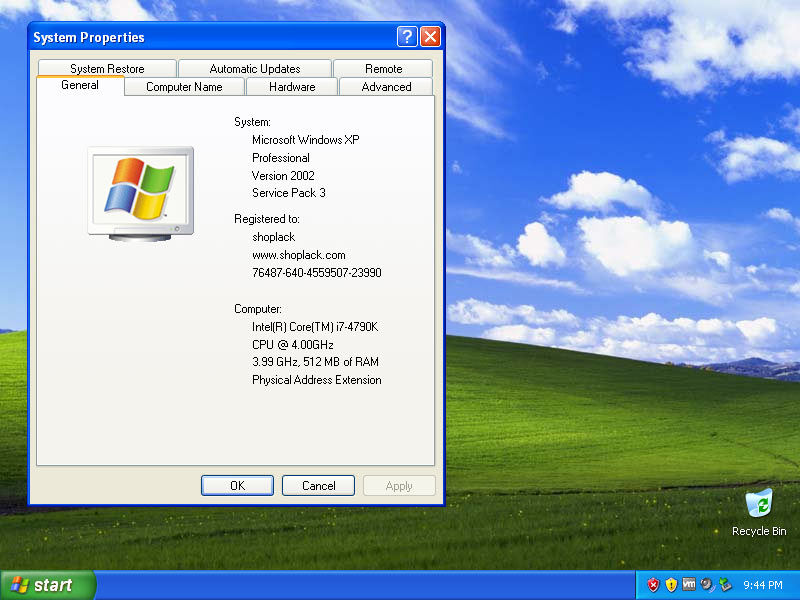Open the Hardware tab
Image resolution: width=800 pixels, height=600 pixels.
292,87
